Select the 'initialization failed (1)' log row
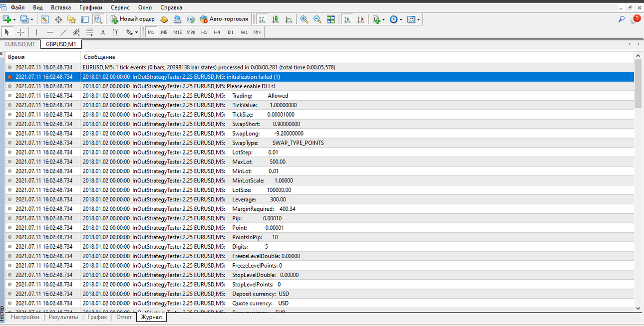Screen dimensions: 644x326 (x=320, y=77)
